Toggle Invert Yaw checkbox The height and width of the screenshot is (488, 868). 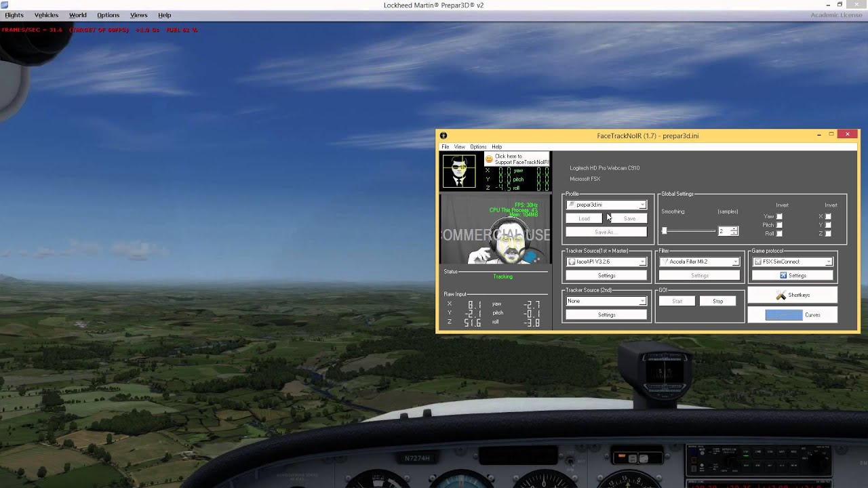pos(779,216)
